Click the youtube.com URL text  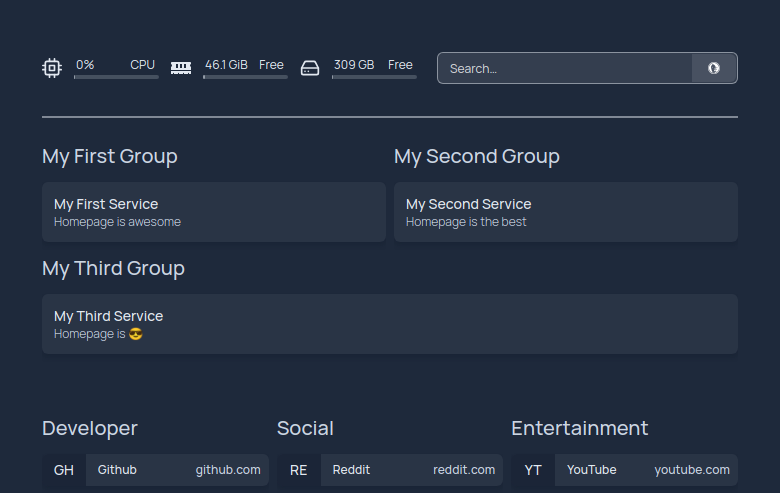(x=692, y=470)
